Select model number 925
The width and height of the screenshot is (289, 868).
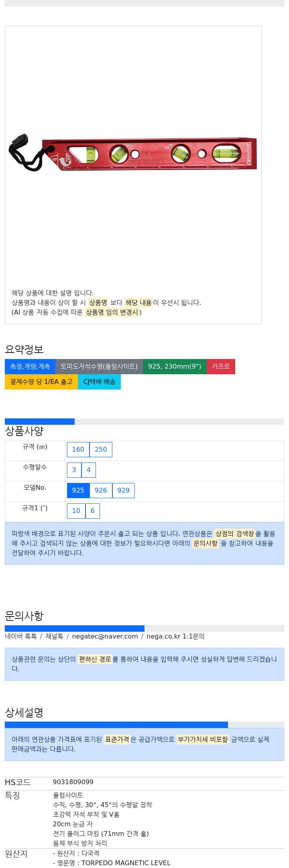tap(78, 490)
